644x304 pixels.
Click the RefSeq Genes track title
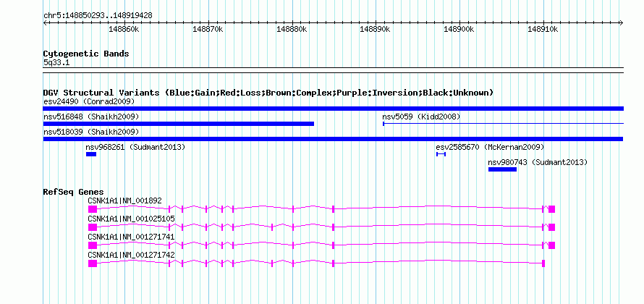click(74, 192)
